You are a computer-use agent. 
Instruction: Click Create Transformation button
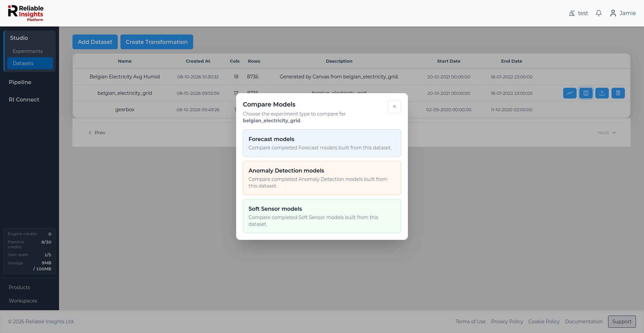click(157, 42)
